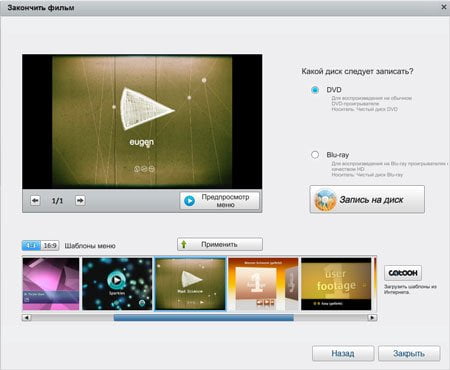Image resolution: width=450 pixels, height=370 pixels.
Task: Click right arrow of template scrollbar
Action: pyautogui.click(x=372, y=318)
